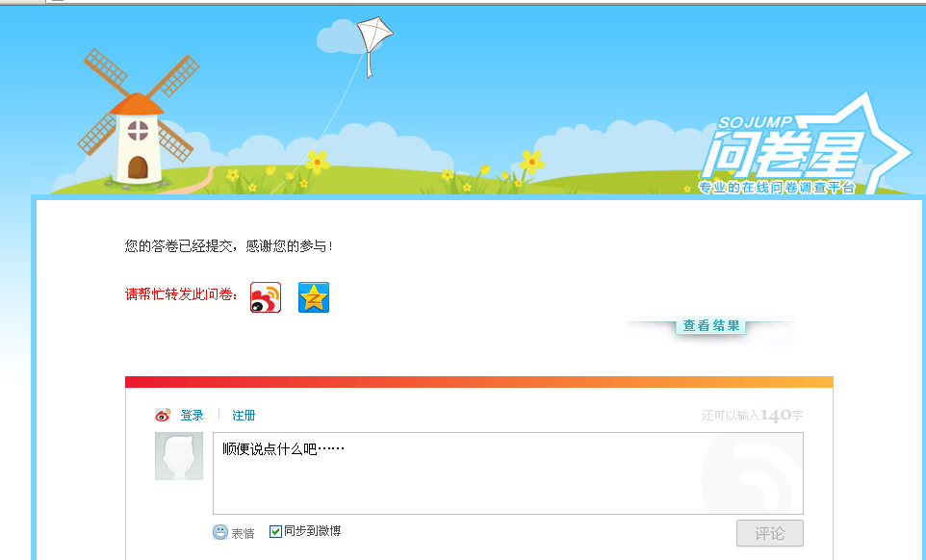Share the survey via QQ Zone star icon
The width and height of the screenshot is (926, 560).
click(x=314, y=296)
